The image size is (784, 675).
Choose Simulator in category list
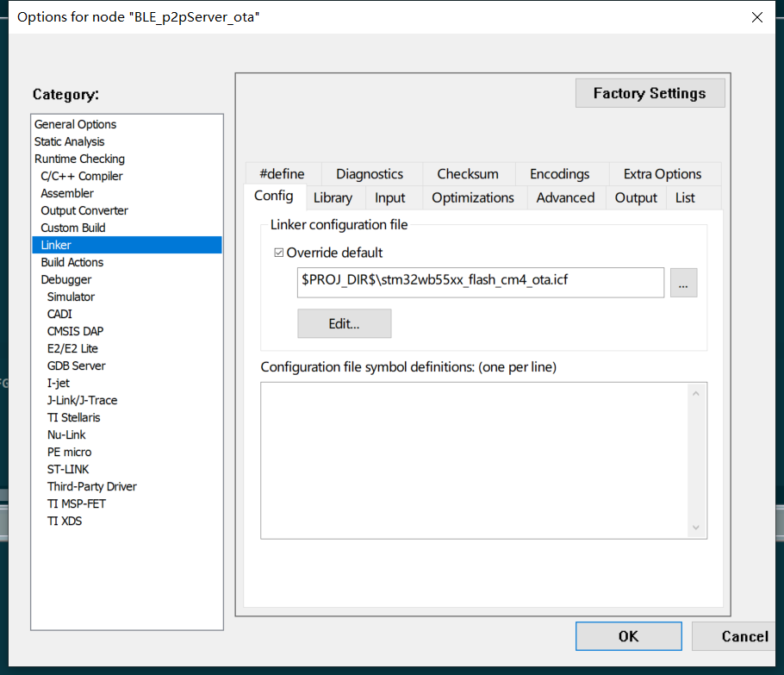tap(127, 297)
